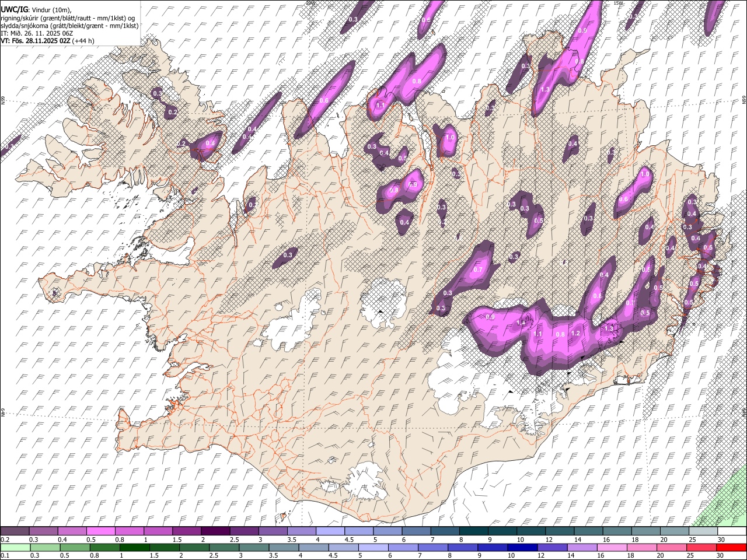Click the palest green 0.1–0.3 rain scale swatch
747x560 pixels.
[15, 547]
